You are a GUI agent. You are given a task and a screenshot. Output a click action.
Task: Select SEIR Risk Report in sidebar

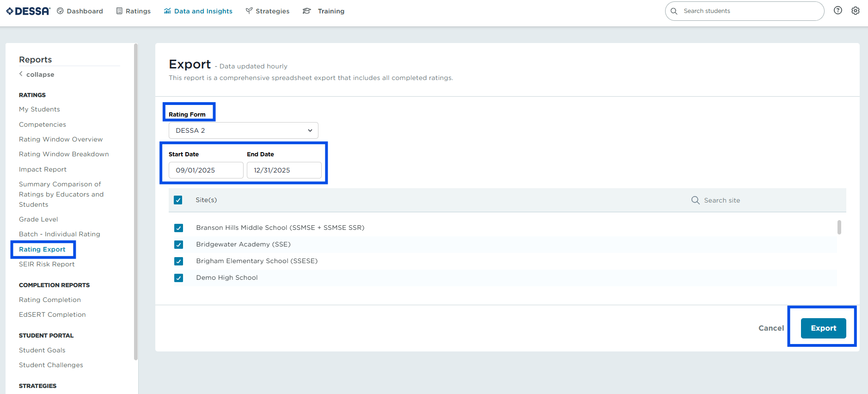47,264
